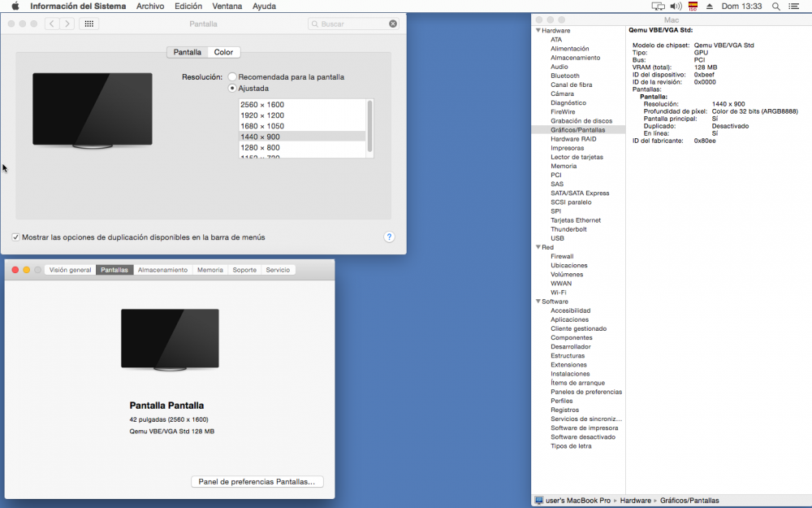Open the Memoria tab in About window

click(x=210, y=270)
